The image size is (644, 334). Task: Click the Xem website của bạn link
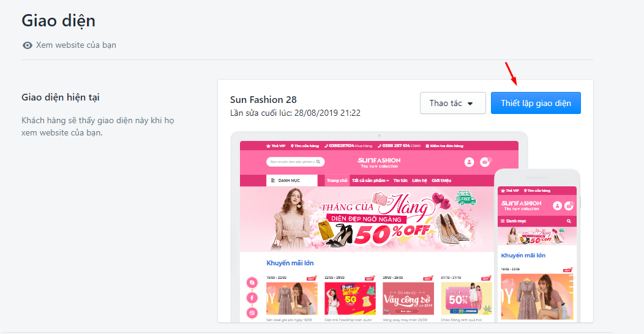click(x=76, y=45)
